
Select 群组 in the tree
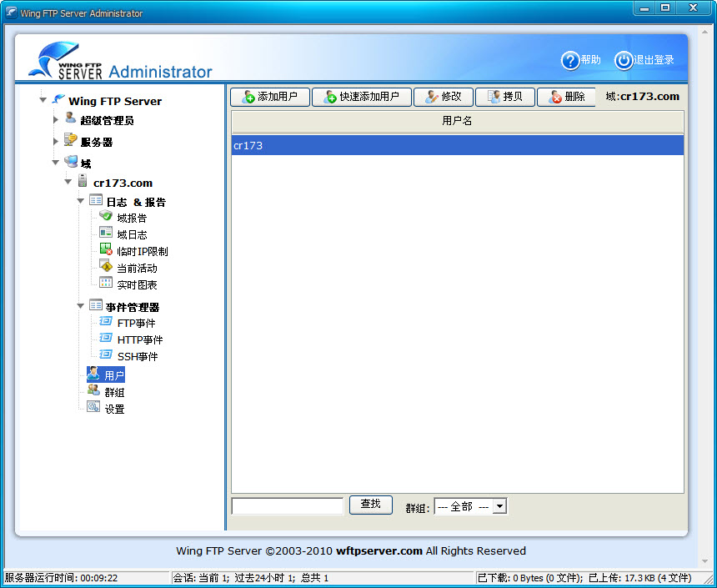(x=114, y=393)
